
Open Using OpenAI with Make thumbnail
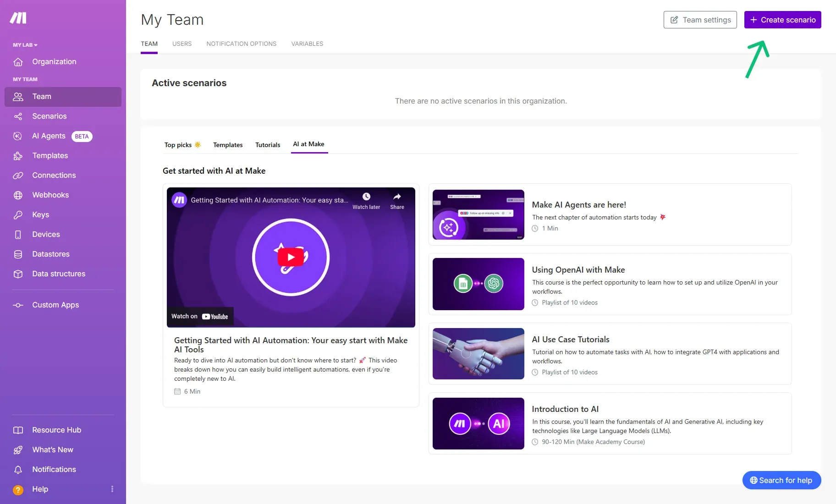tap(478, 284)
